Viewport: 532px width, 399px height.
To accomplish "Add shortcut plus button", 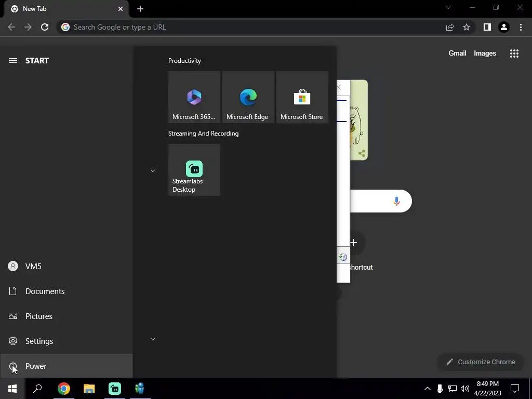I will click(353, 243).
